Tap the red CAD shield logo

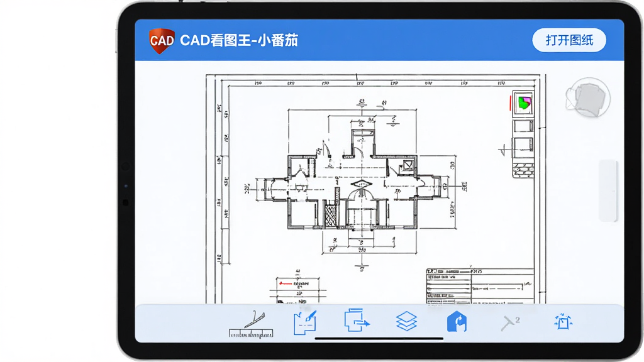pyautogui.click(x=161, y=41)
